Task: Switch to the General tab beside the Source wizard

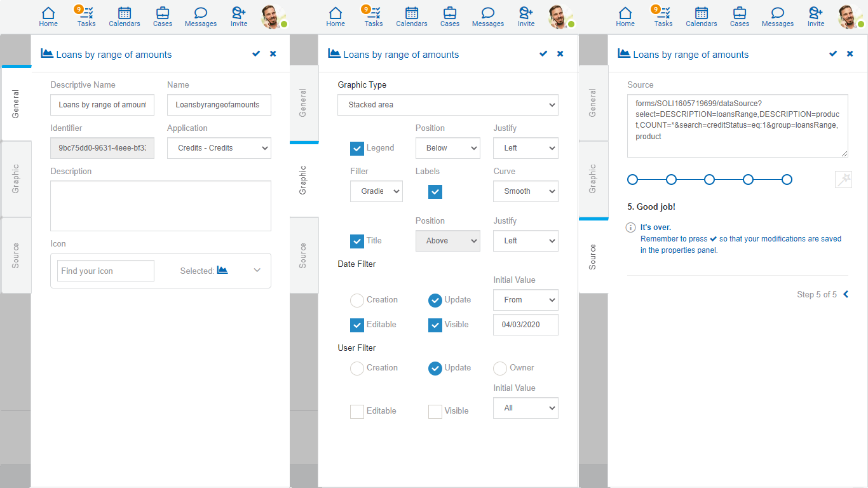Action: (x=593, y=103)
